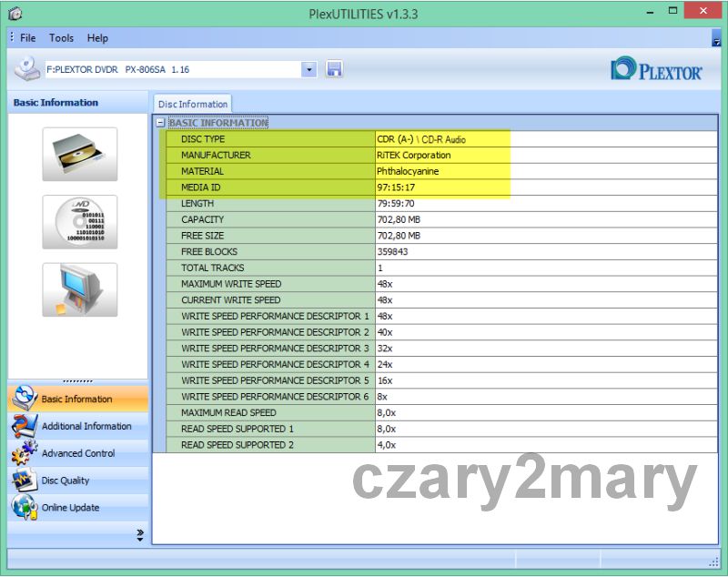Click the computer monitor icon in left panel
This screenshot has height=577, width=728.
click(x=79, y=290)
